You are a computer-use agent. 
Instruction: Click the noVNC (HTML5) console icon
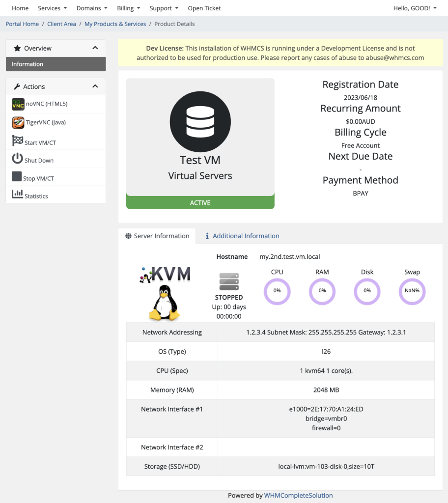click(x=18, y=105)
